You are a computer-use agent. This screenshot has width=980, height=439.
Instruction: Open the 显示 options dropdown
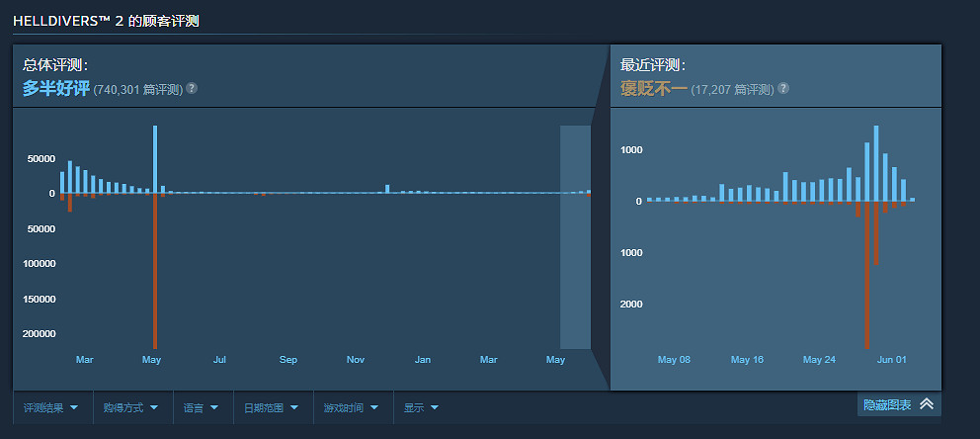pyautogui.click(x=421, y=407)
